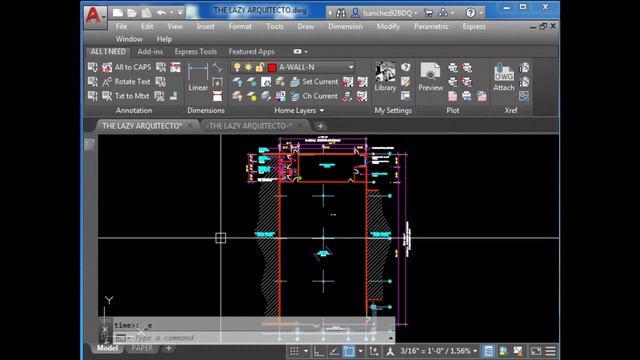
Task: Open status bar customization menu
Action: tap(550, 351)
